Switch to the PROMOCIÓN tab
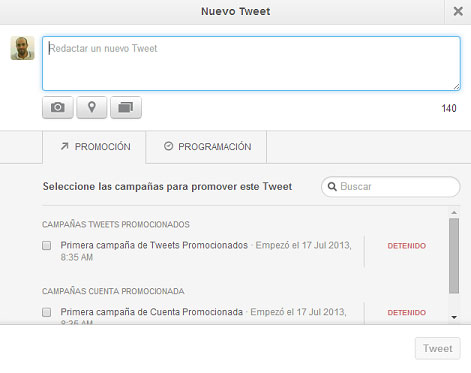This screenshot has height=373, width=471. point(94,147)
